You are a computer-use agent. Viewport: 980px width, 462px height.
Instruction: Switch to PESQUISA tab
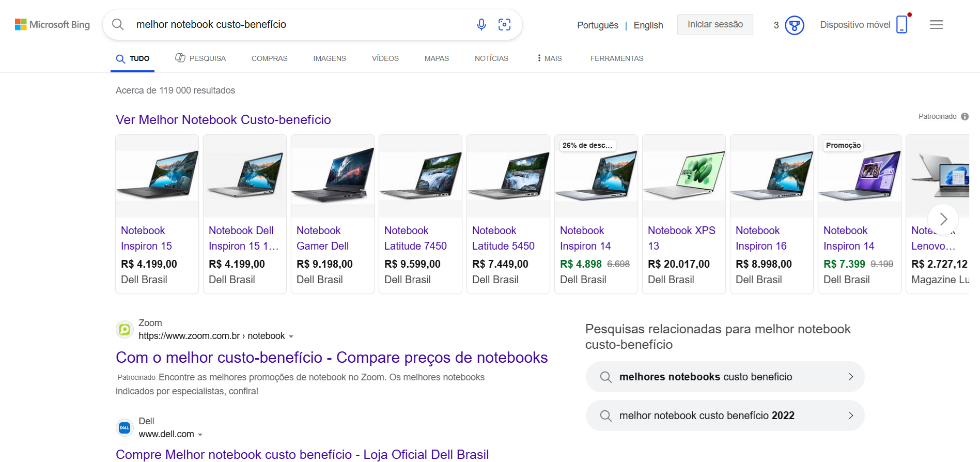[200, 58]
